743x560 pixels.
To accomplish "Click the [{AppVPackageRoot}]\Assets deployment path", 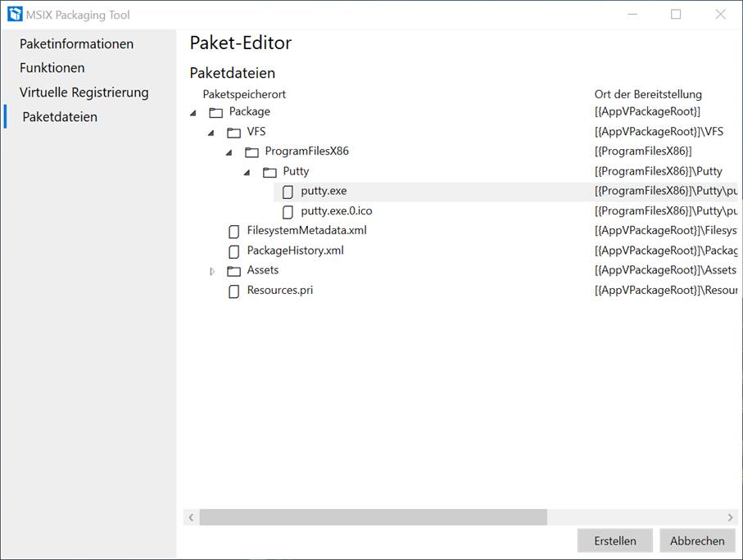I will pyautogui.click(x=666, y=270).
